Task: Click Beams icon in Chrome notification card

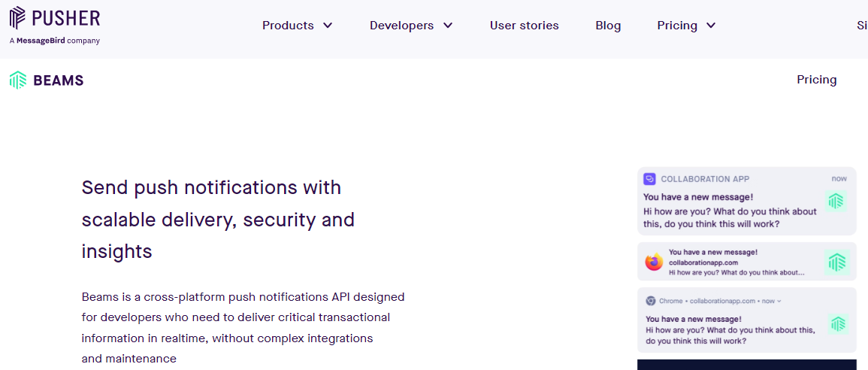Action: click(x=838, y=323)
